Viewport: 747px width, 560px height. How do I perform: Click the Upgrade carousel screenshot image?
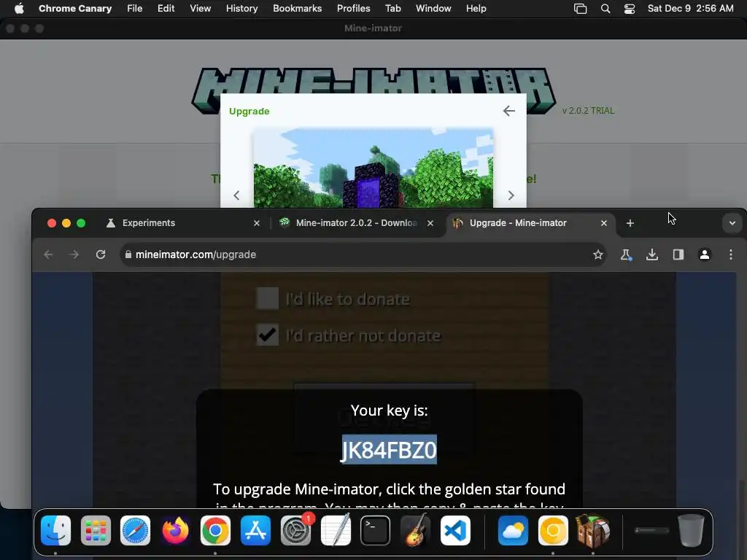click(373, 168)
